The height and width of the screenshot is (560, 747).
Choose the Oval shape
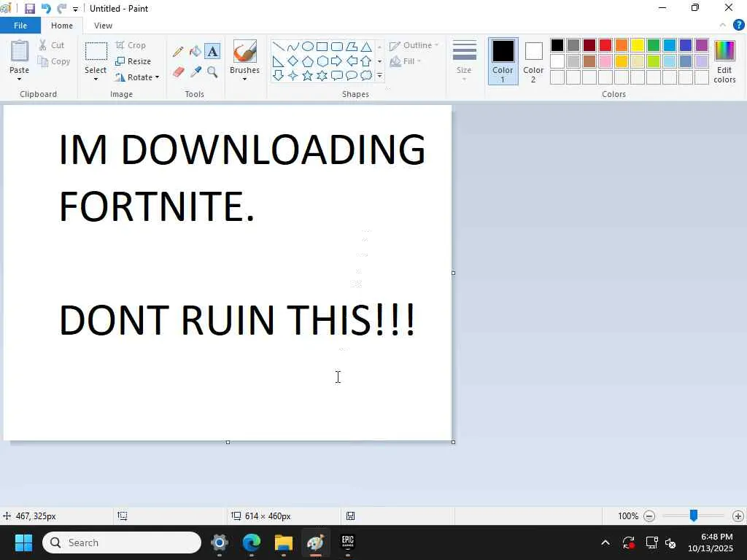[308, 47]
